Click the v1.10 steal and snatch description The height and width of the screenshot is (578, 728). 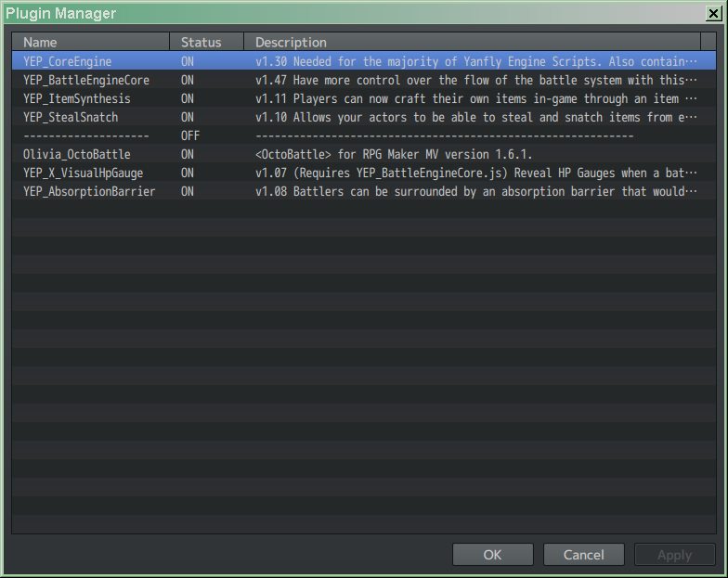pos(476,117)
